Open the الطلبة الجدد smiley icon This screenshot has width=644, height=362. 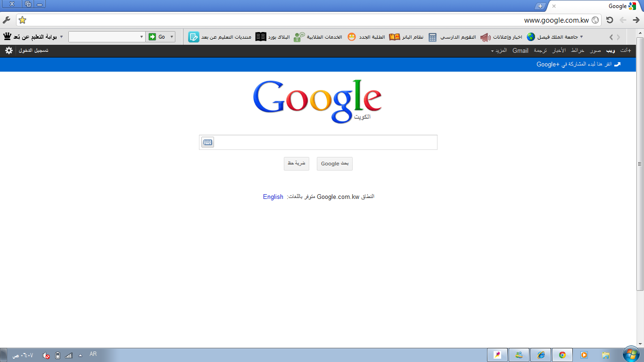tap(352, 37)
